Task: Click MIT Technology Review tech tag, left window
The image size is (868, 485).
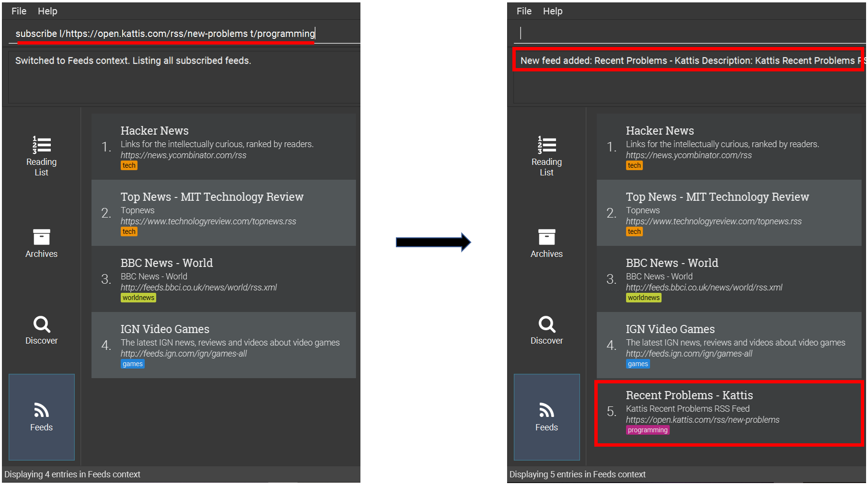Action: click(x=129, y=231)
